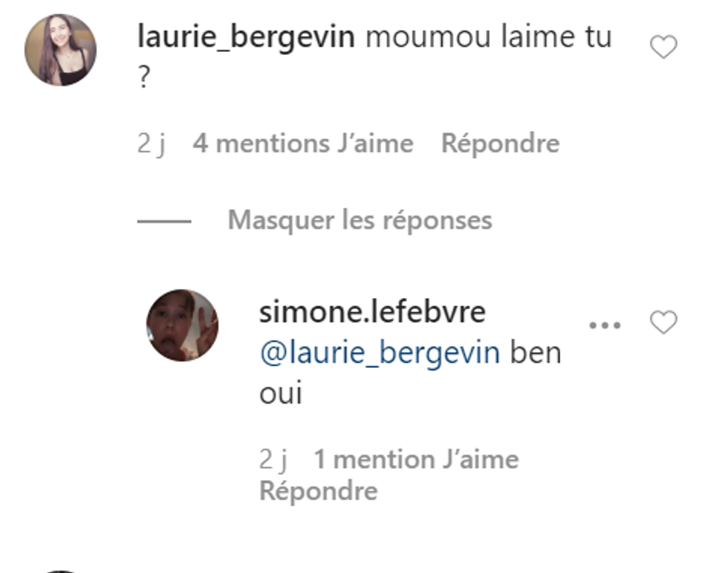Open the three-dot options on simone.lefebvre's reply
Image resolution: width=728 pixels, height=573 pixels.
click(605, 325)
